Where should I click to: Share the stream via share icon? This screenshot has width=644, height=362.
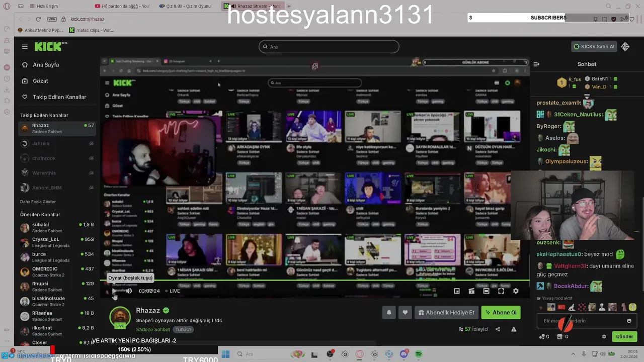click(498, 329)
